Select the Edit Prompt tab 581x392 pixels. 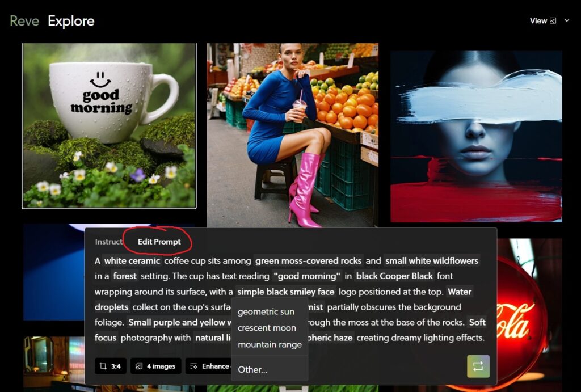[x=159, y=242]
